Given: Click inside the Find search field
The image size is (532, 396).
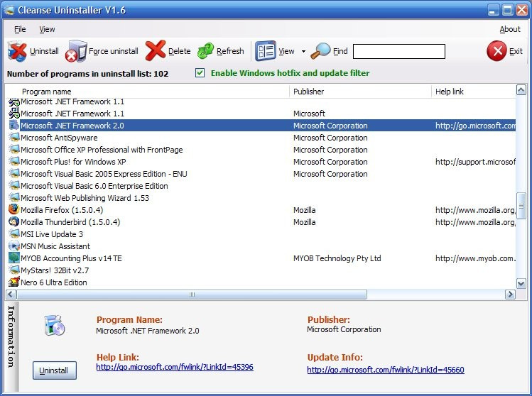Looking at the screenshot, I should (399, 52).
